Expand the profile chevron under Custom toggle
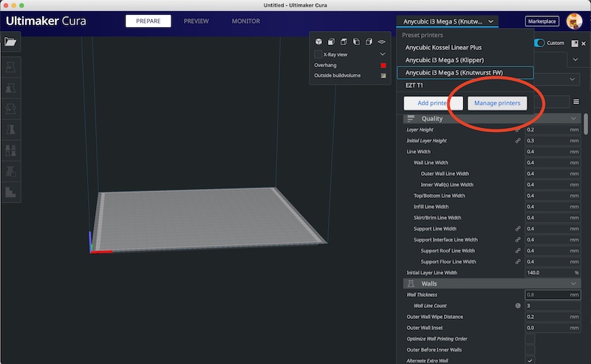 coord(575,60)
